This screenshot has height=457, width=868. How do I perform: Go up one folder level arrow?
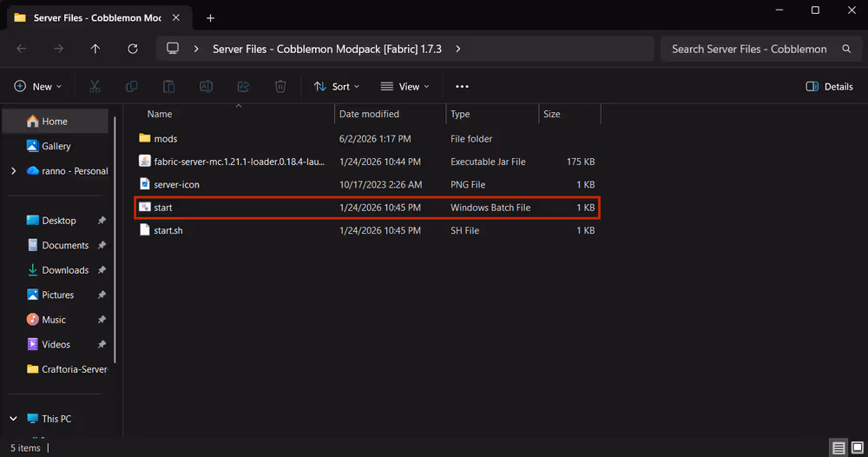pyautogui.click(x=95, y=49)
